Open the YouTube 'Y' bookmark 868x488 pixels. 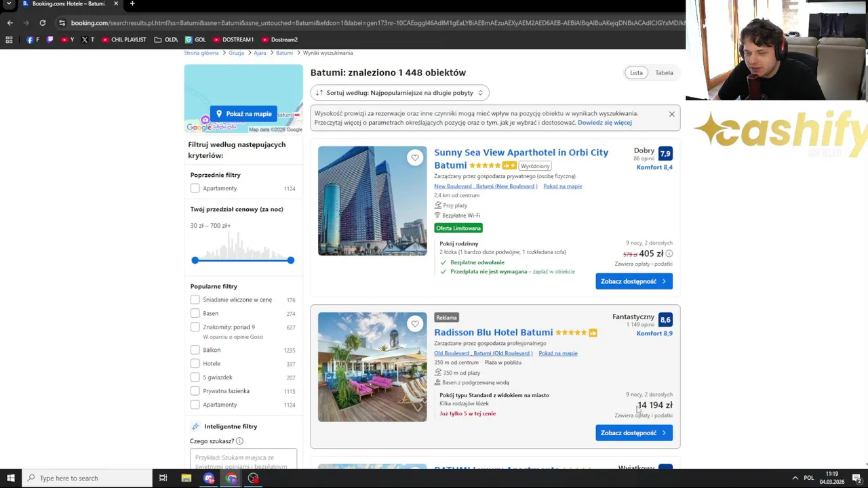[67, 39]
